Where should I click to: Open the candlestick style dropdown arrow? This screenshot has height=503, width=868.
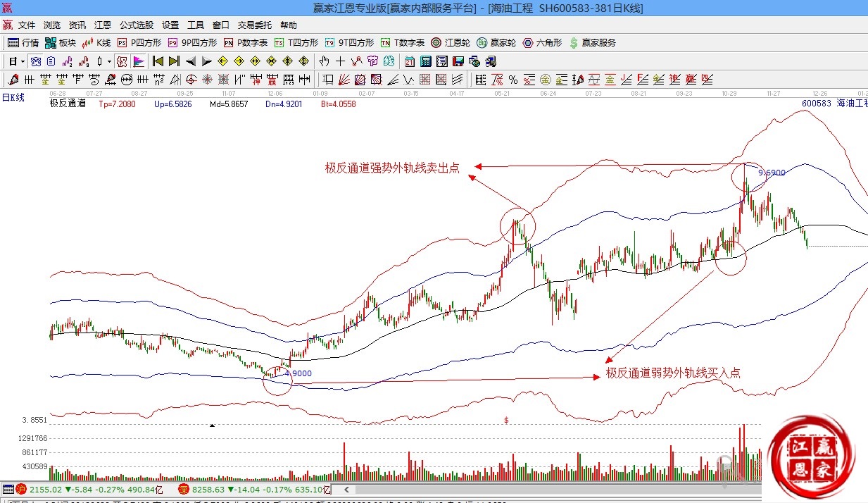[x=109, y=61]
